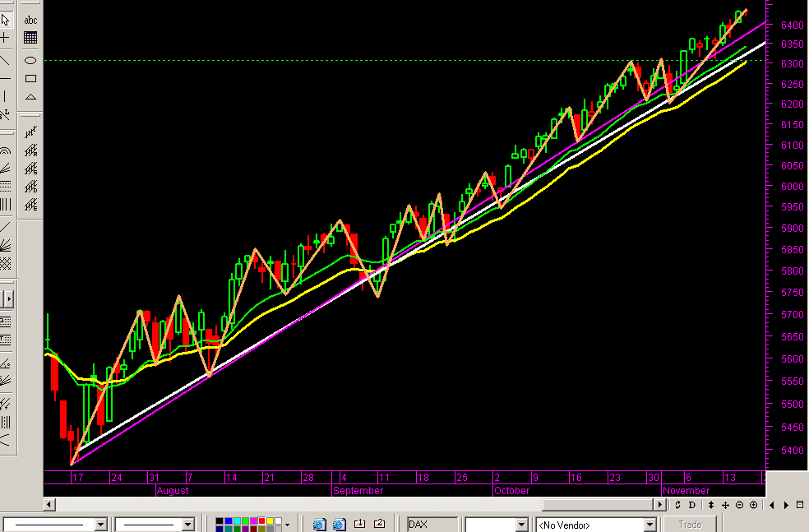This screenshot has width=809, height=532.
Task: Click the four-way pan arrows icon
Action: (x=725, y=505)
